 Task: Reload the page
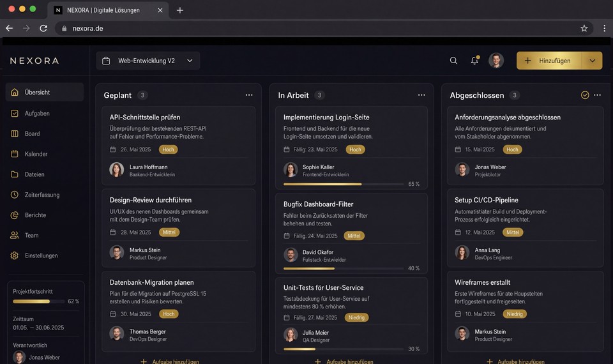43,28
